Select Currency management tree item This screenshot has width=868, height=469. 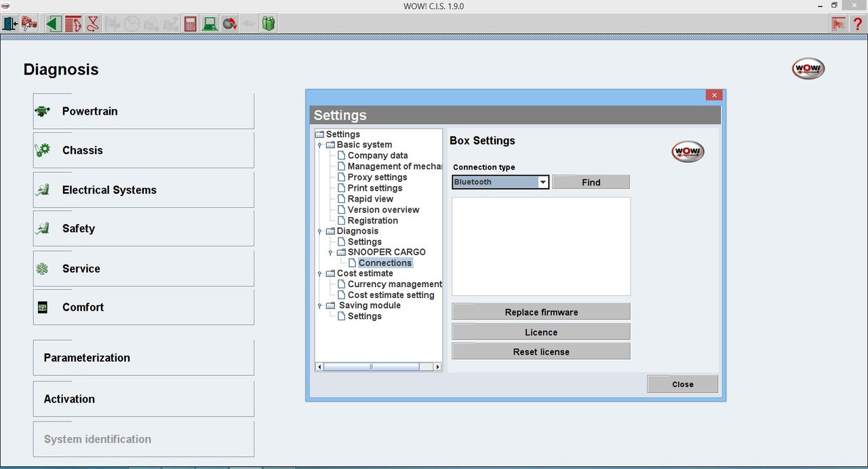click(x=395, y=284)
